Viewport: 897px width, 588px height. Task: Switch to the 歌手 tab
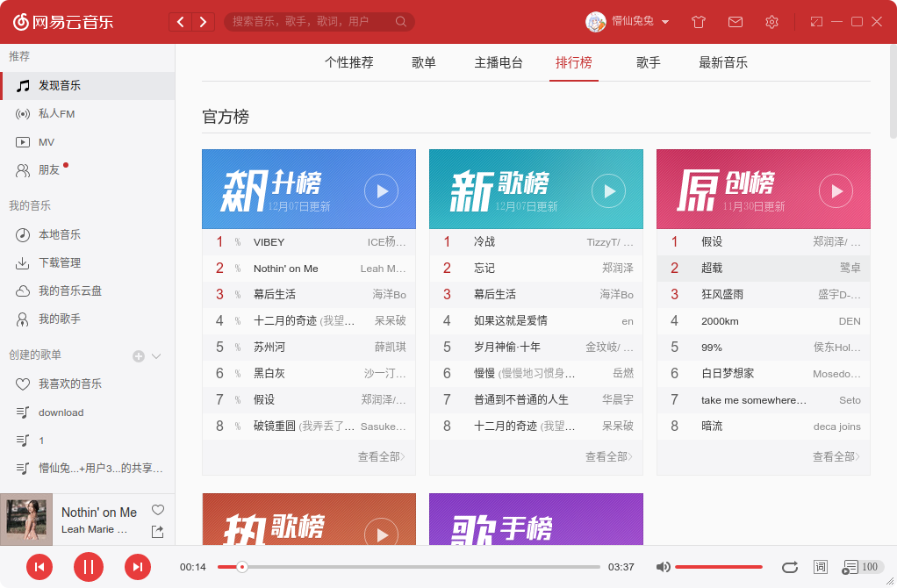[649, 62]
